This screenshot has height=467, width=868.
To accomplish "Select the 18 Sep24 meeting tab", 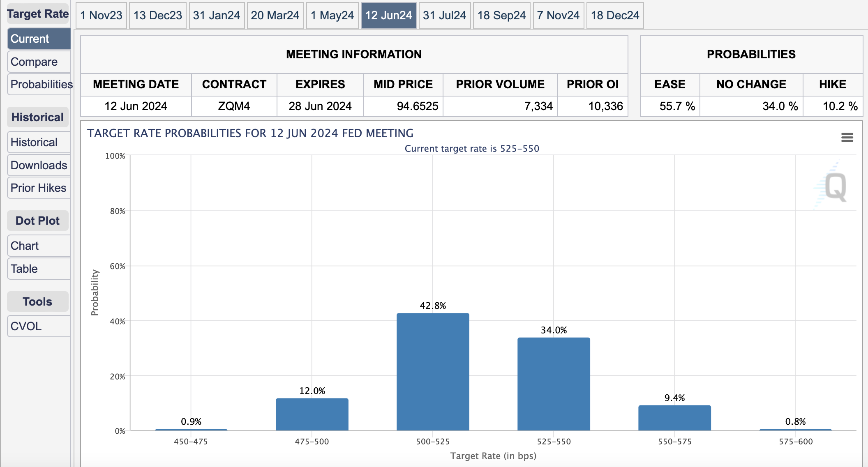I will 502,16.
